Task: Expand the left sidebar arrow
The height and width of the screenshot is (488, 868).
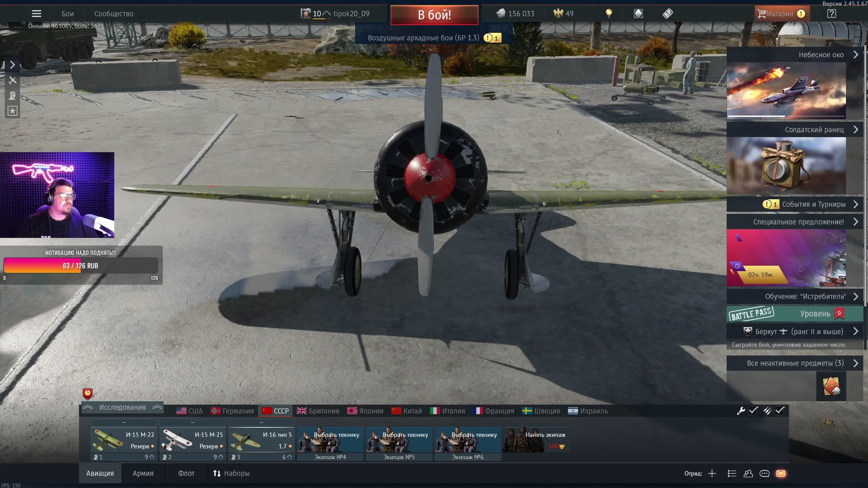Action: pos(13,64)
